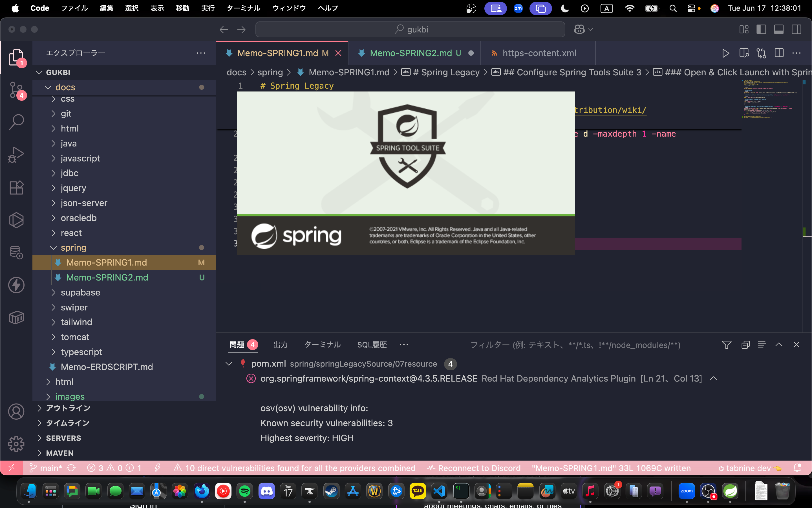Open Spotify from the Dock
The width and height of the screenshot is (812, 508).
tap(245, 492)
